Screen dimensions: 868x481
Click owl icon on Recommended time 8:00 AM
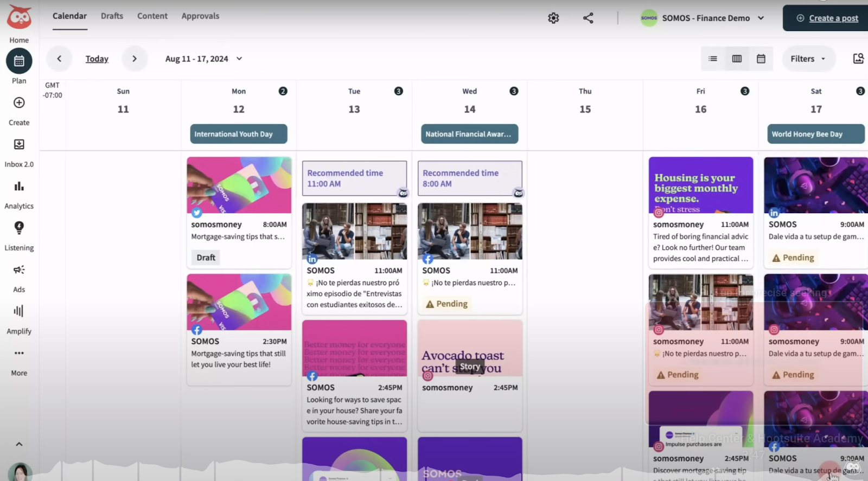pyautogui.click(x=519, y=193)
